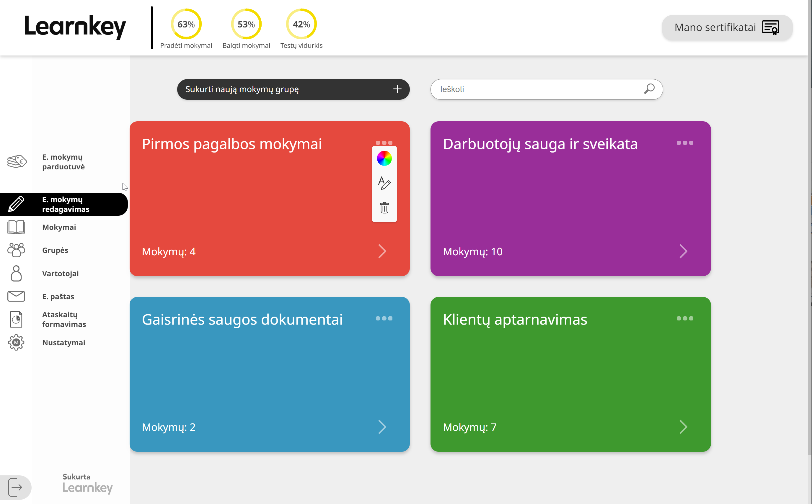The image size is (812, 504).
Task: Open Klientų aptarnavimas via chevron arrow
Action: click(683, 427)
